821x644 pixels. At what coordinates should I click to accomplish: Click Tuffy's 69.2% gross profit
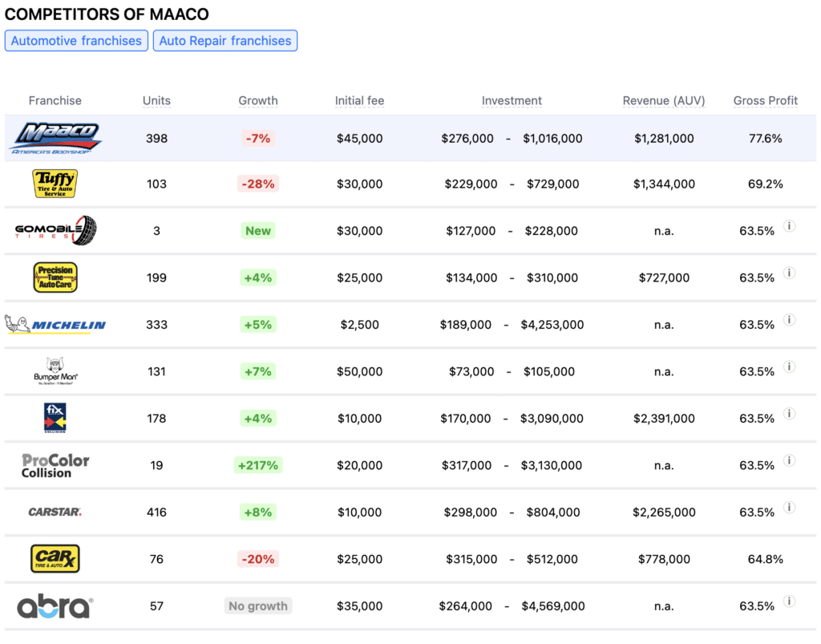766,184
